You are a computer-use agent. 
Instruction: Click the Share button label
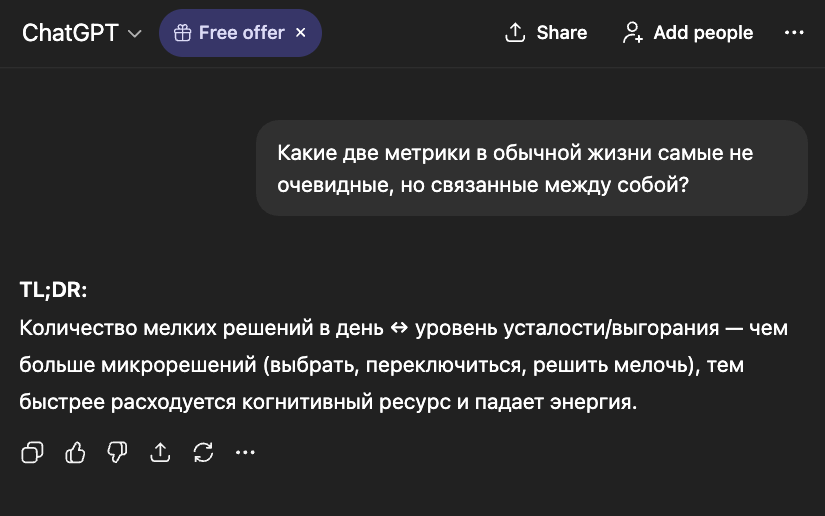(x=561, y=33)
